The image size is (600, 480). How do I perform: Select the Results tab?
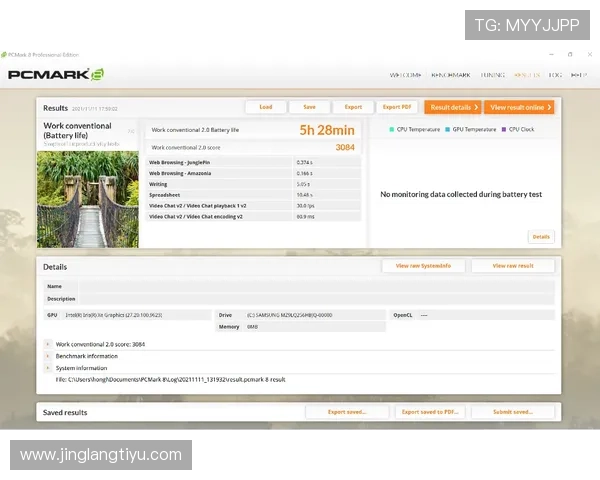pyautogui.click(x=527, y=75)
